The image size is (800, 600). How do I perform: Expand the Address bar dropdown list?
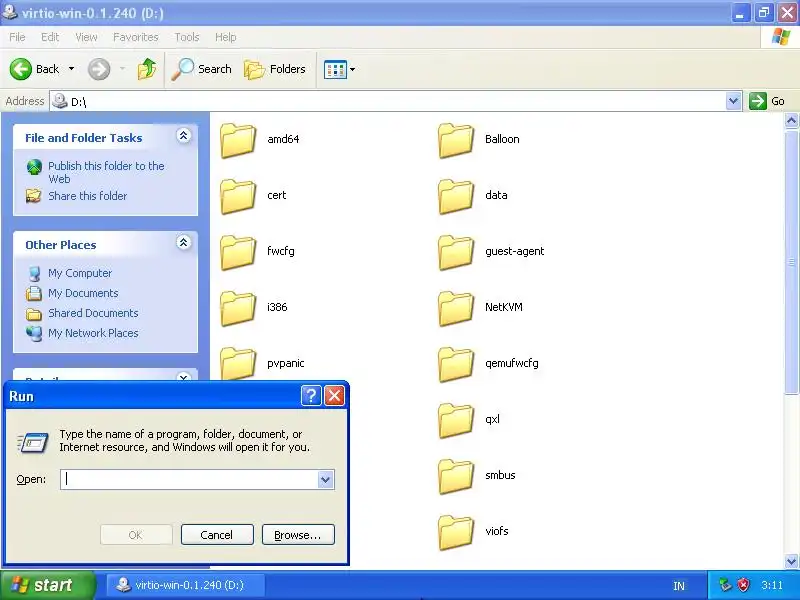tap(733, 101)
